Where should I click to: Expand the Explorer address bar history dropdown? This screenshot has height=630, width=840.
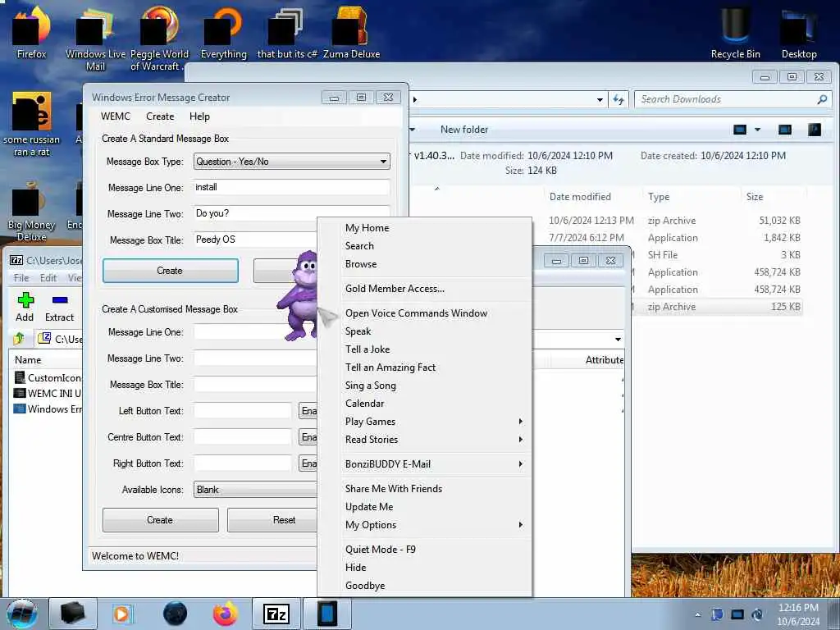(x=600, y=99)
